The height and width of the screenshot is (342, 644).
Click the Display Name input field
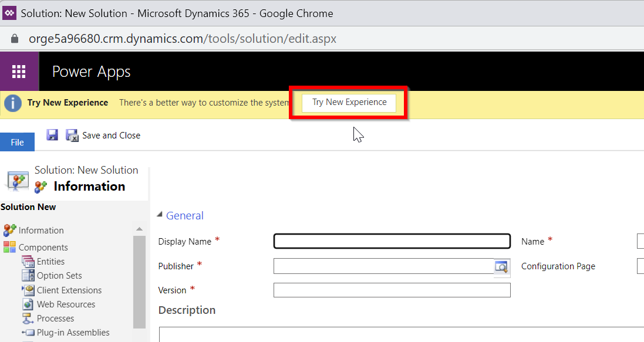tap(392, 242)
